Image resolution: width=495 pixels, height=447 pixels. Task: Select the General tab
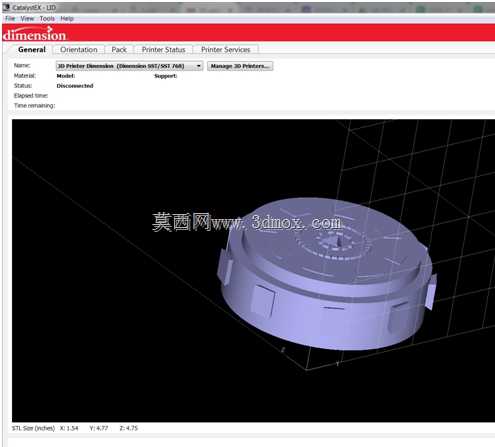click(32, 50)
